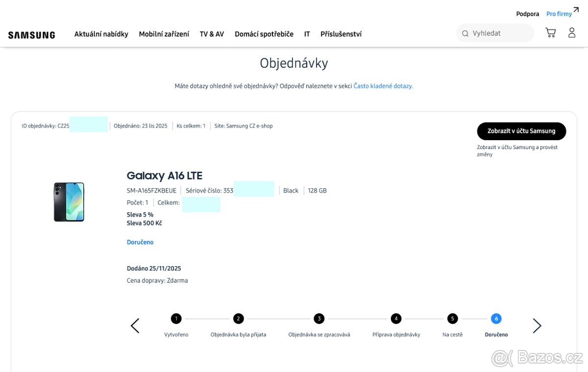Image resolution: width=588 pixels, height=372 pixels.
Task: Click the 'Příprava objednávky' progress marker
Action: (396, 318)
